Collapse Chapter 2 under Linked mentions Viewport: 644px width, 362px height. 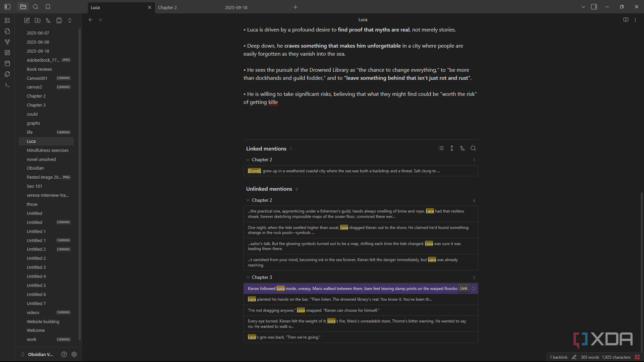pos(248,160)
